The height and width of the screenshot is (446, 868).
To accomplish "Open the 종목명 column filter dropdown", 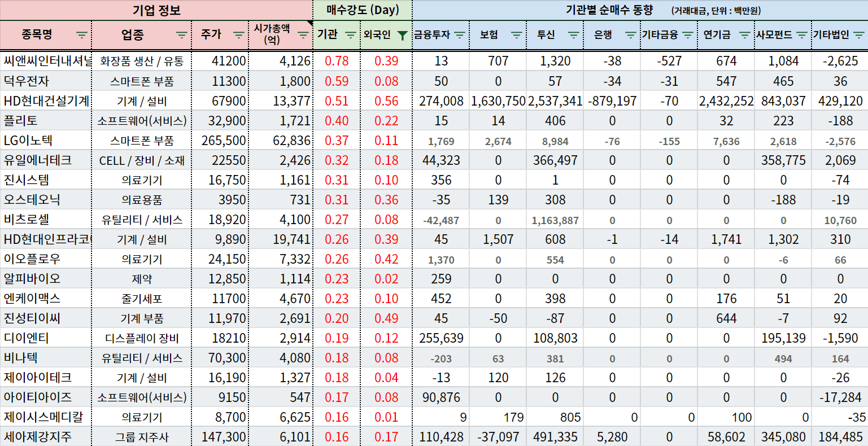I will pyautogui.click(x=82, y=35).
